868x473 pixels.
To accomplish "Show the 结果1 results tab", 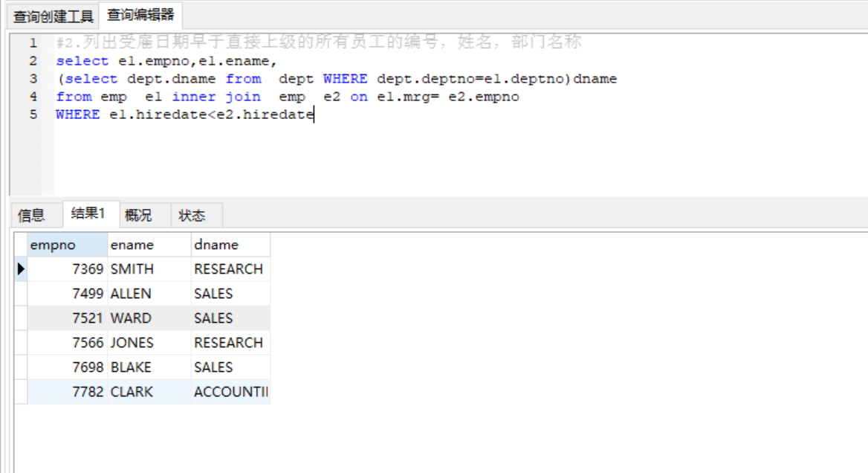I will click(x=88, y=214).
